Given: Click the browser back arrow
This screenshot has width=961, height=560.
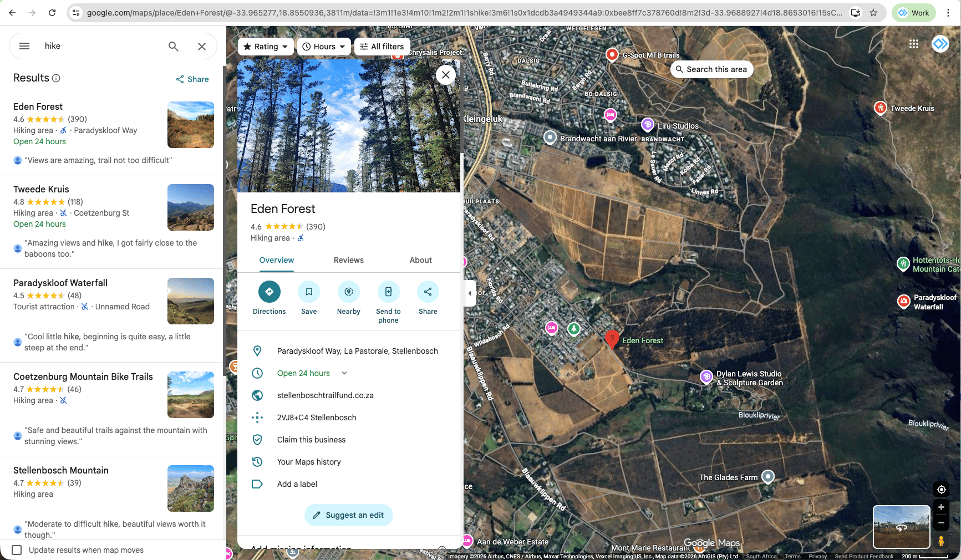Looking at the screenshot, I should [12, 13].
